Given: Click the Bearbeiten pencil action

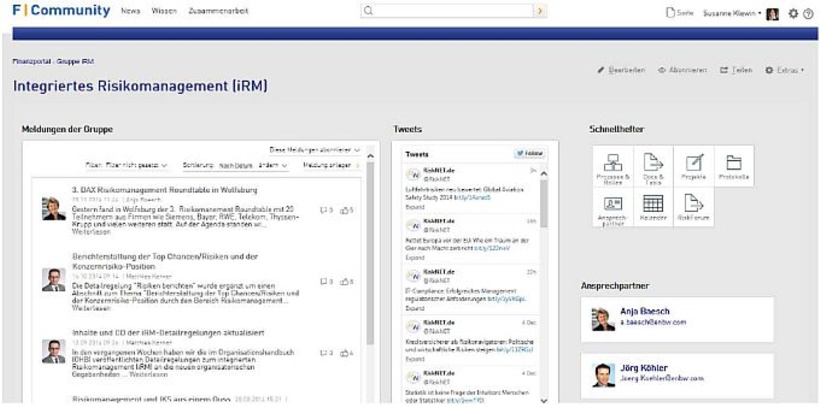Looking at the screenshot, I should tap(621, 70).
